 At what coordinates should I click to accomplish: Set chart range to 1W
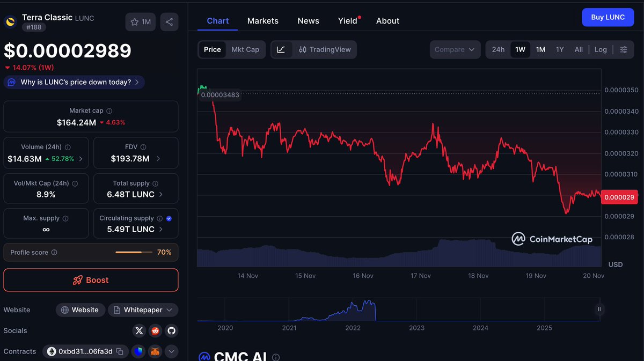point(520,49)
